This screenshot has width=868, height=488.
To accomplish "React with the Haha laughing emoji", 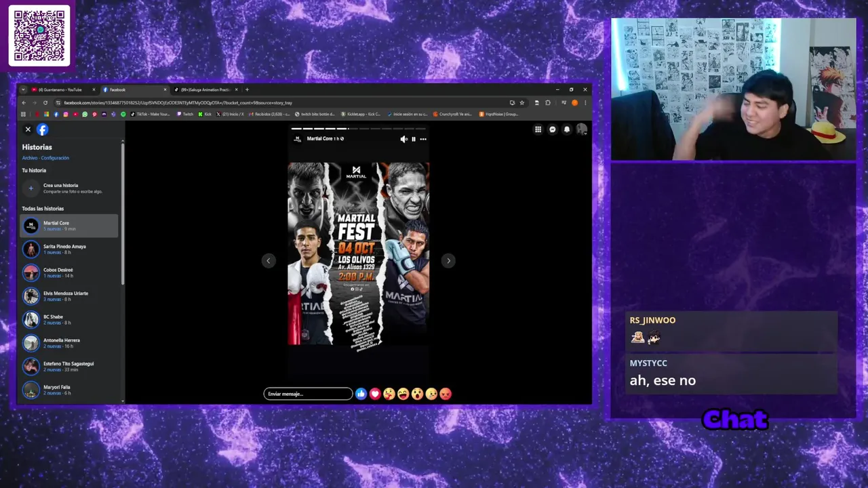I will pos(403,394).
